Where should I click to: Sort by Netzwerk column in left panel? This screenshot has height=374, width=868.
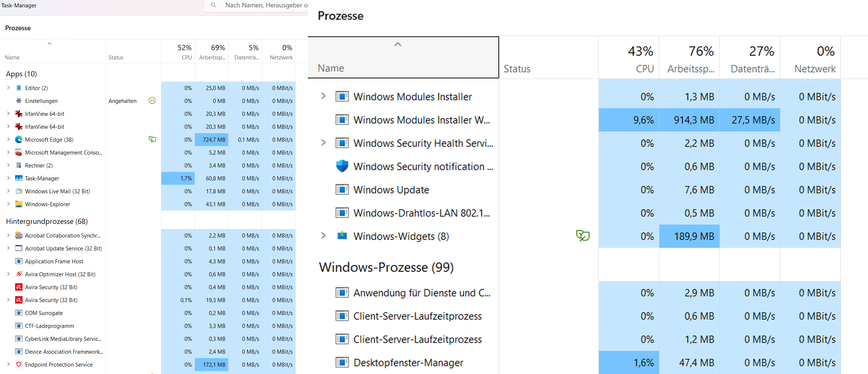(x=279, y=51)
